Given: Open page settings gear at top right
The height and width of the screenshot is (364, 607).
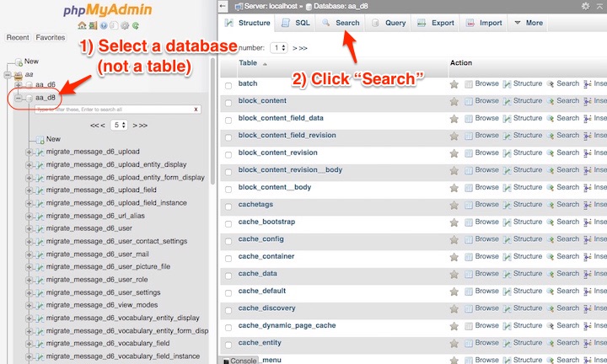Looking at the screenshot, I should pyautogui.click(x=585, y=6).
